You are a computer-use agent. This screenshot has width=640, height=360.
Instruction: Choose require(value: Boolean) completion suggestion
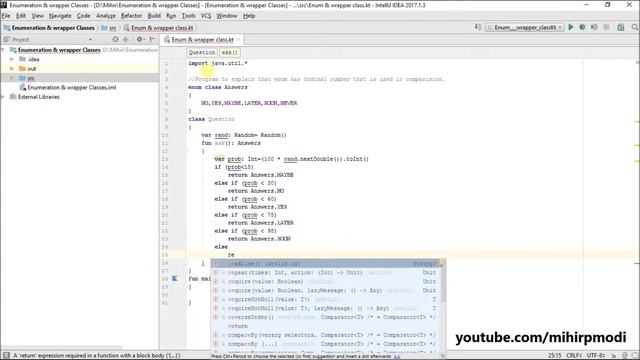pos(326,281)
